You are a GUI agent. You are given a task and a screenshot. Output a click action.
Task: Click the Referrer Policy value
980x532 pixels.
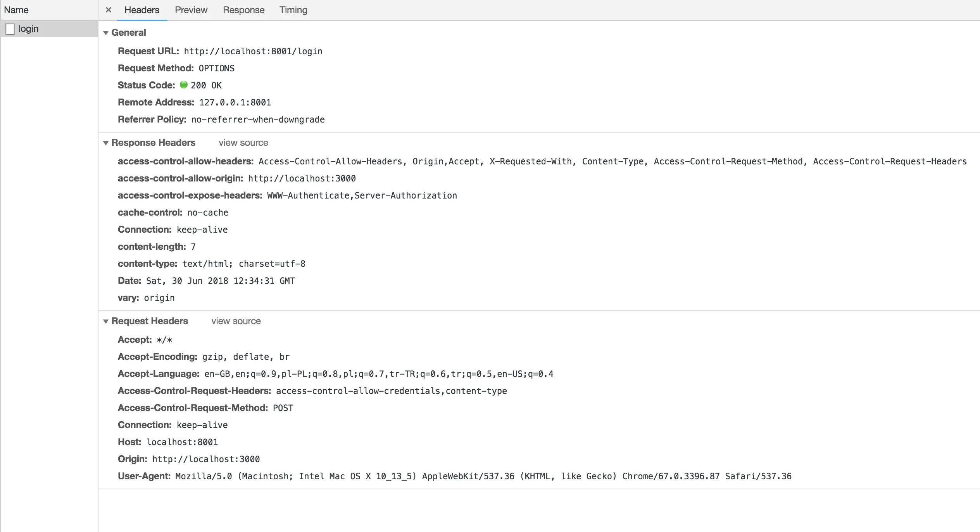[258, 119]
